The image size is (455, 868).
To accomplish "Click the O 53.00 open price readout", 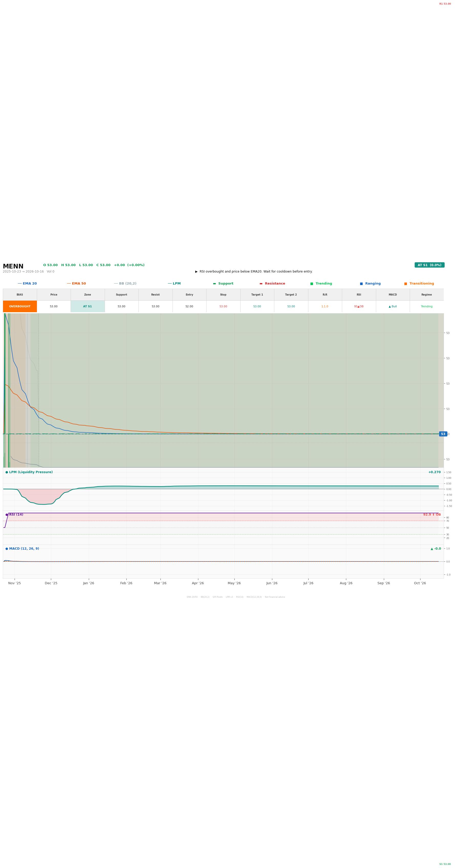I will click(x=50, y=265).
